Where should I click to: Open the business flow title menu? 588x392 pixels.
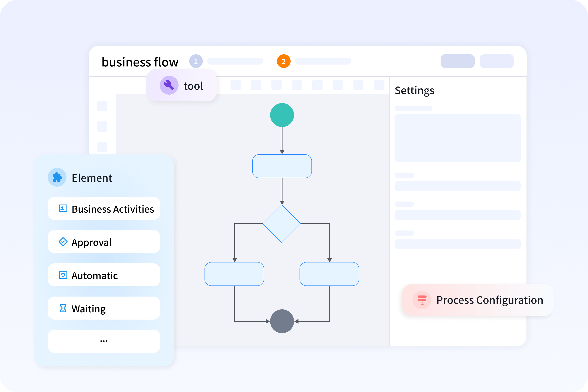[x=140, y=62]
